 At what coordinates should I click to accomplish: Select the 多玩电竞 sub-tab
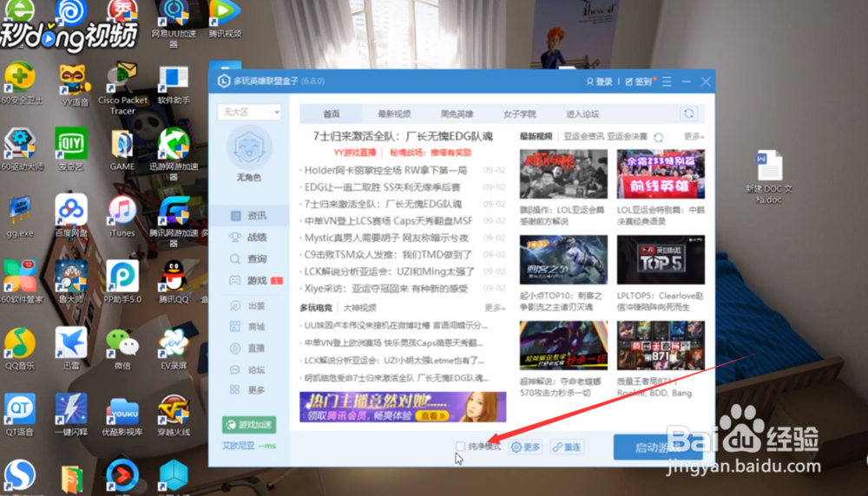316,308
